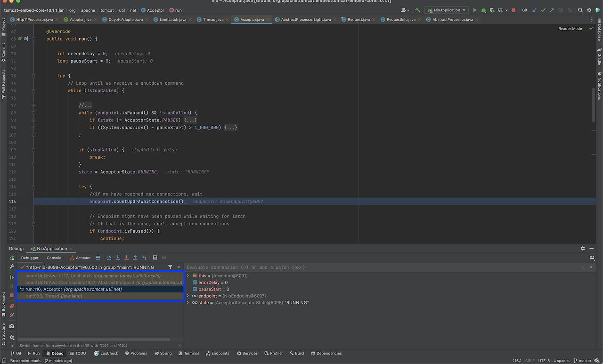Push commits with the Git green arrow
The image size is (603, 364).
tap(552, 10)
